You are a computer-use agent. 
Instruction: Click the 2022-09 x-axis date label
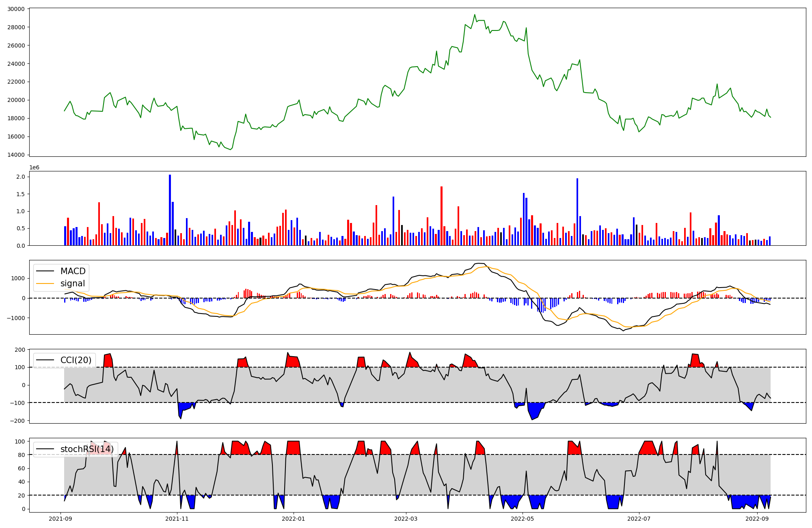tap(758, 519)
